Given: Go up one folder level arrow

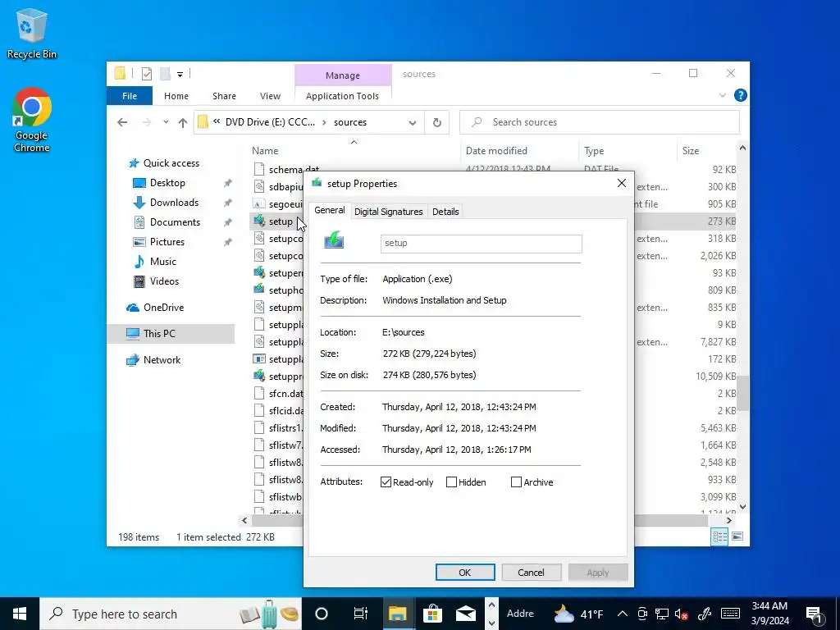Looking at the screenshot, I should click(x=183, y=122).
